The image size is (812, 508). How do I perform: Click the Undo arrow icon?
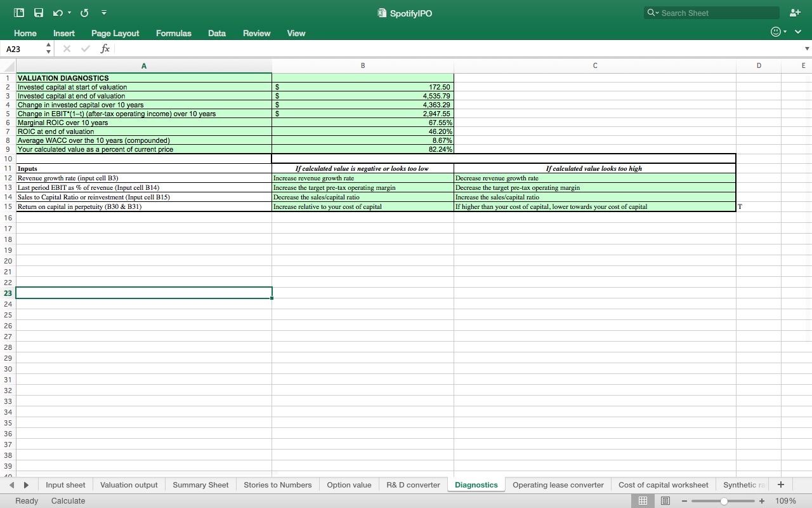pos(58,13)
